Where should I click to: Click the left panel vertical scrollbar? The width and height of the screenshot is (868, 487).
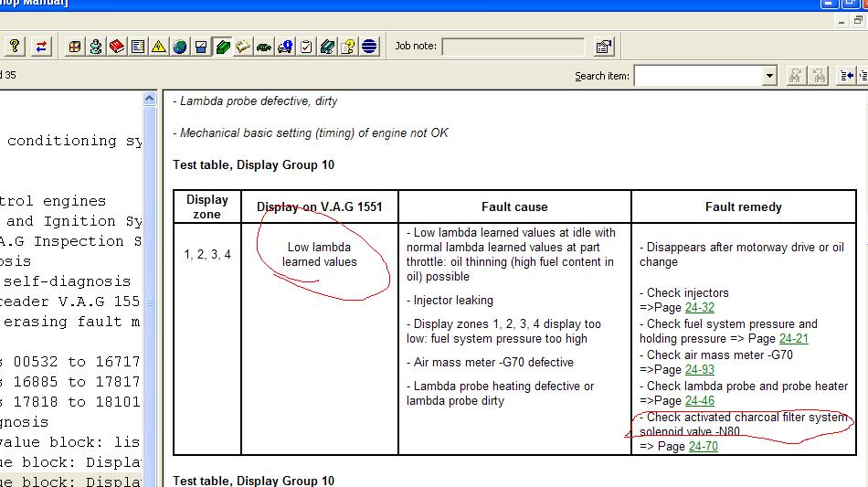click(x=150, y=302)
